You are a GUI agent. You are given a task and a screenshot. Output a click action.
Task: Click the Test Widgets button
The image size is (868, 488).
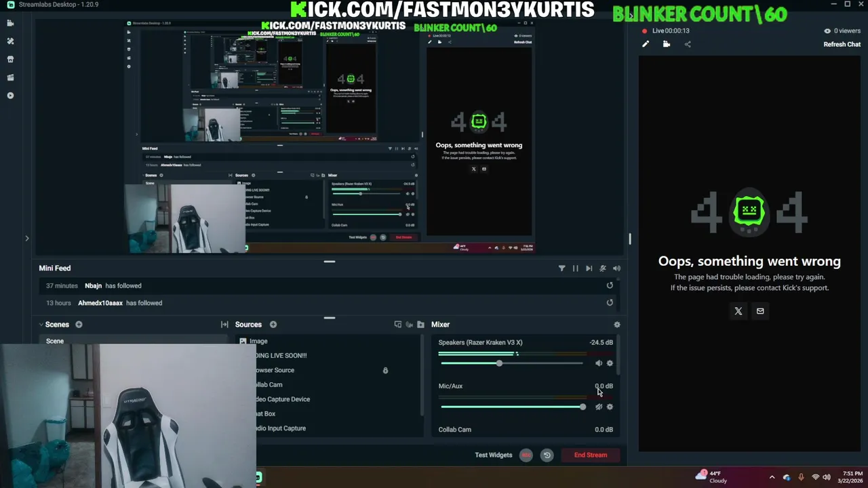pyautogui.click(x=494, y=455)
